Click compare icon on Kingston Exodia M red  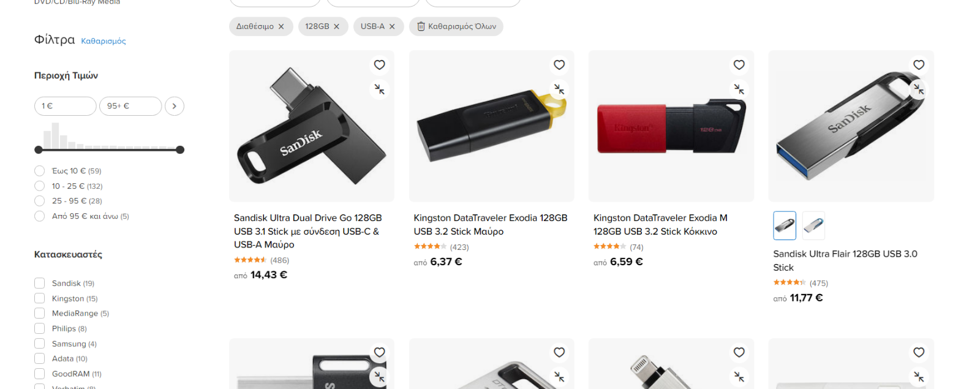(x=739, y=89)
